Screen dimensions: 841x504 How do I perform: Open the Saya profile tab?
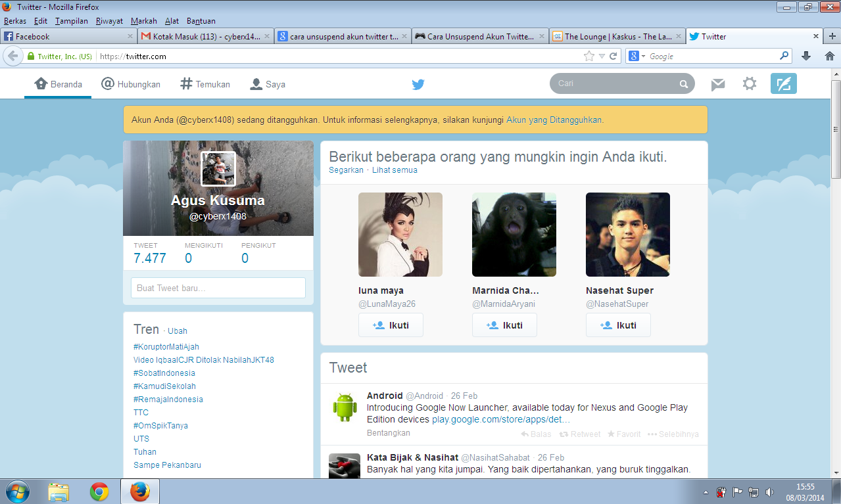point(267,84)
